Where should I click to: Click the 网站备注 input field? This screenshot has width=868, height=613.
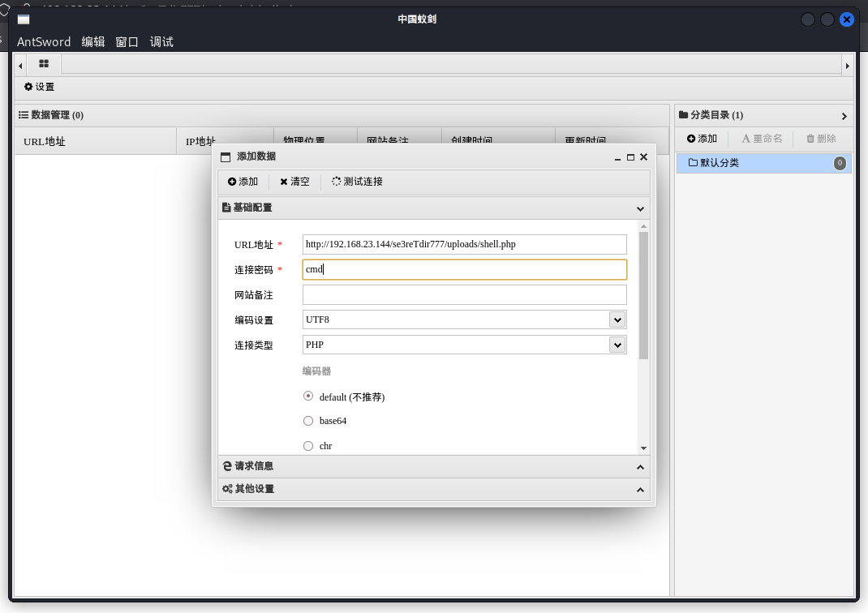[464, 295]
